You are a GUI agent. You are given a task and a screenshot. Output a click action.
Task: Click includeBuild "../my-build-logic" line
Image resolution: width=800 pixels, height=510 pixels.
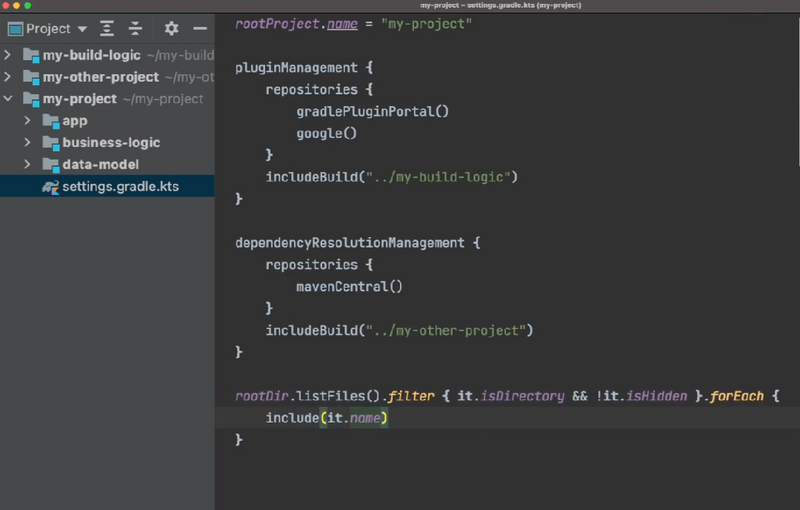click(392, 177)
